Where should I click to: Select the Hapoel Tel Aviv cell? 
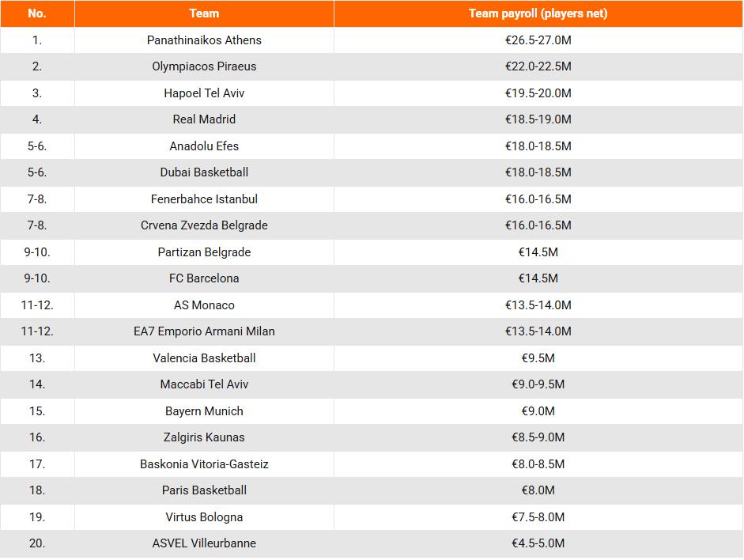pyautogui.click(x=204, y=93)
